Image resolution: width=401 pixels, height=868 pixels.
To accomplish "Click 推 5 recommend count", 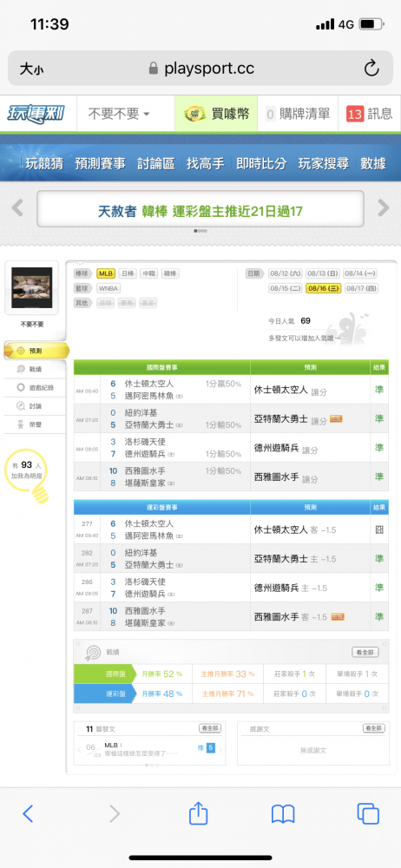I will [x=206, y=748].
